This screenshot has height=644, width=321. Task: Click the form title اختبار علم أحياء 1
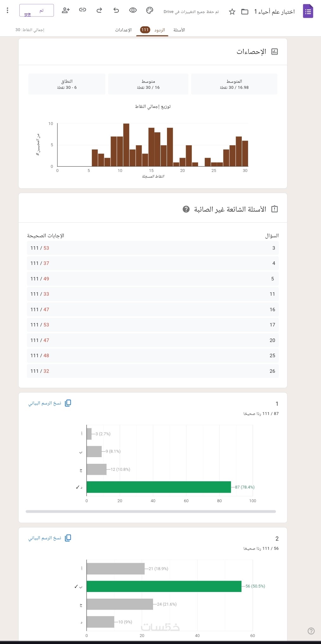tap(274, 12)
